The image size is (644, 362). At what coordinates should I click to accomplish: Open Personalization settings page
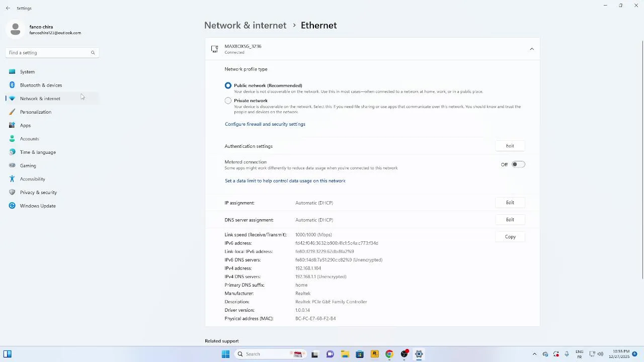click(52, 112)
